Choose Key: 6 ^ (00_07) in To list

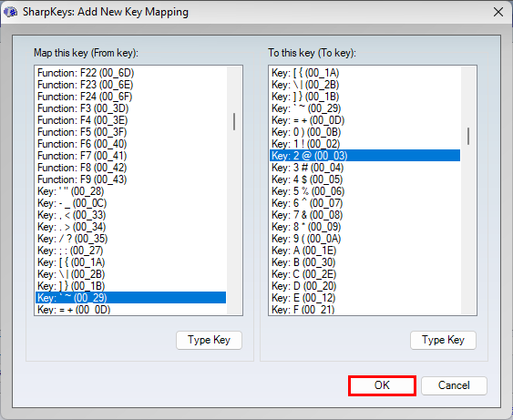pyautogui.click(x=365, y=203)
